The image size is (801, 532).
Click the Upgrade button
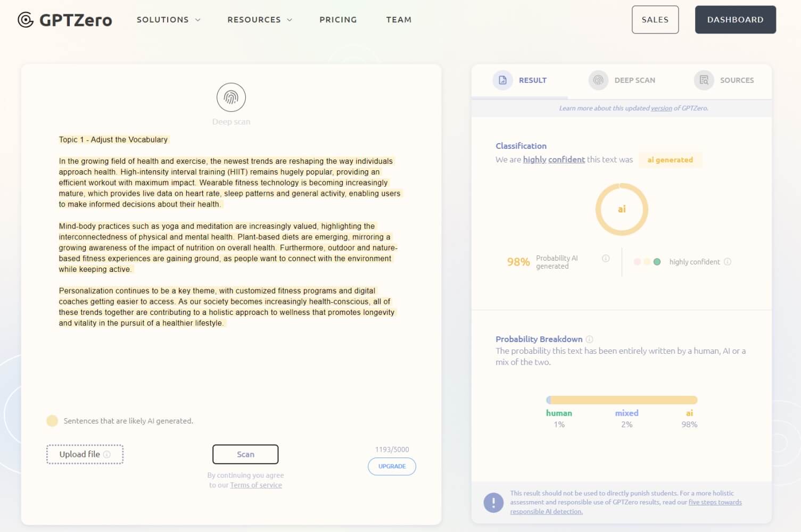(392, 467)
